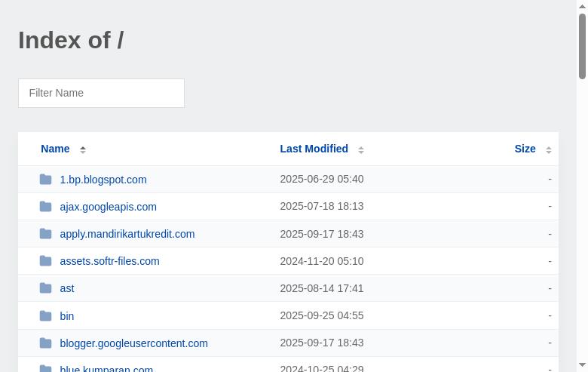This screenshot has height=372, width=588.
Task: Click the folder icon beside blogger.googleusercontent.com
Action: (x=45, y=343)
